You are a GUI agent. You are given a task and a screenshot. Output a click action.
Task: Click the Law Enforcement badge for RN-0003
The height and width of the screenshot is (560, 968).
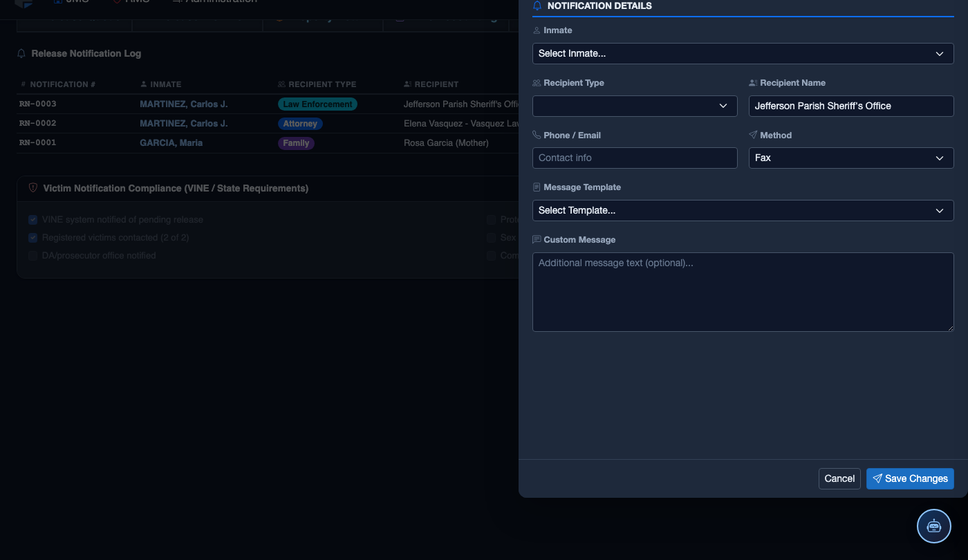click(317, 104)
